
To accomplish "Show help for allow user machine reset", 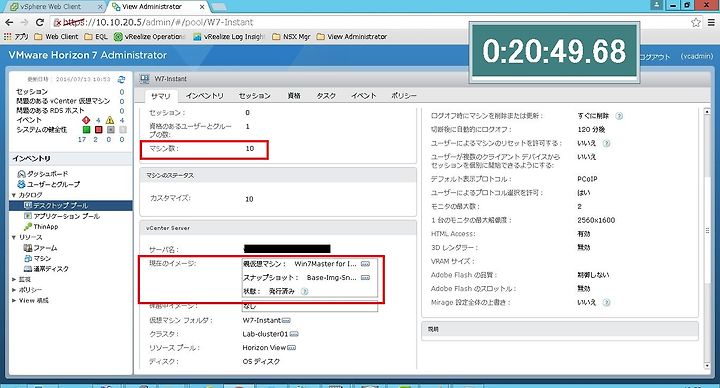I will pos(606,143).
